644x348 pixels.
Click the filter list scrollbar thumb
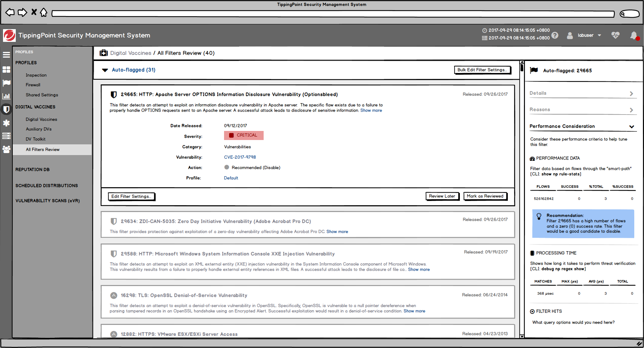click(x=522, y=68)
